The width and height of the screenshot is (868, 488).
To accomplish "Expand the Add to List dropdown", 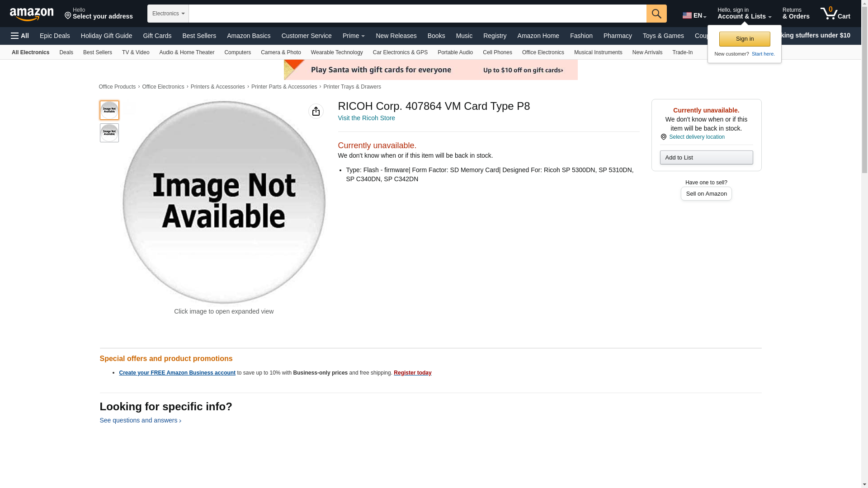I will [706, 158].
